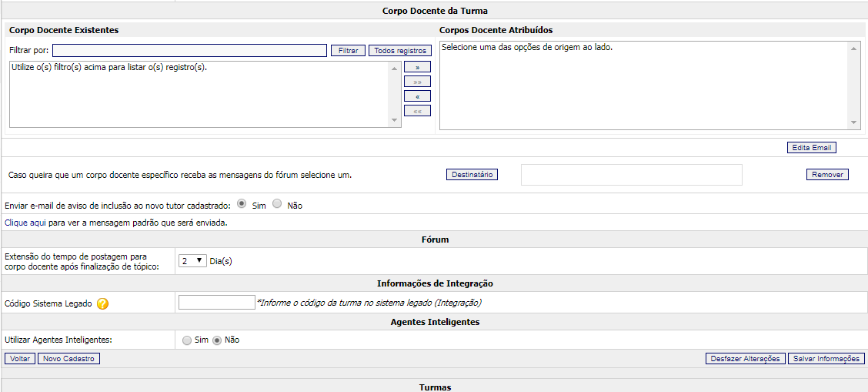Click the down scroll arrow of Corpos Docente Atribuídos list
The image size is (868, 392).
[x=854, y=122]
